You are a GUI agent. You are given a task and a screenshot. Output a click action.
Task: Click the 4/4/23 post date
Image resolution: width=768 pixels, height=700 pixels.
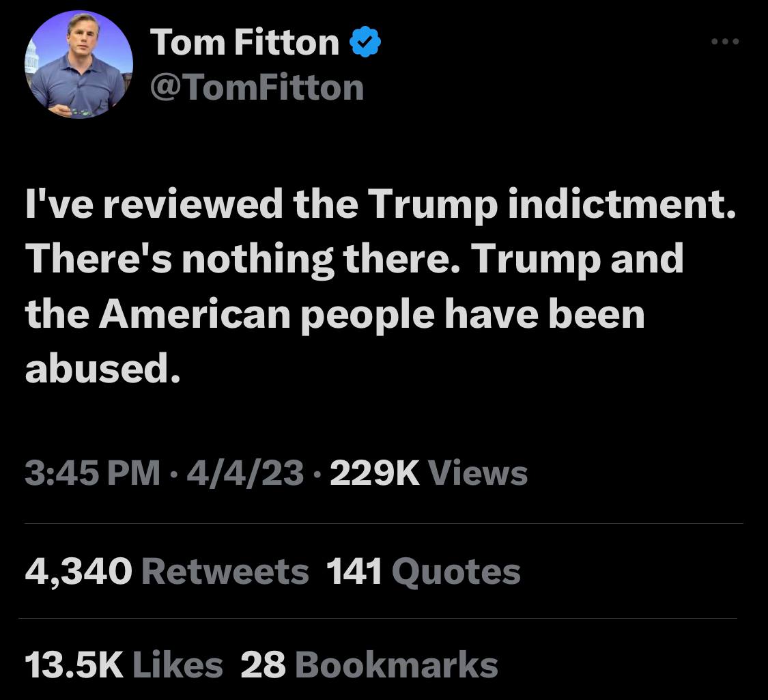[246, 473]
